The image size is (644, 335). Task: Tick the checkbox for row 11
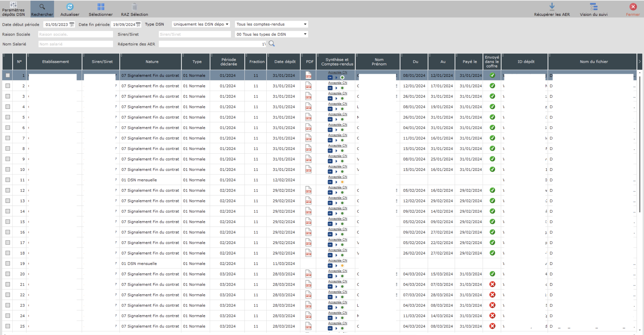(x=8, y=180)
